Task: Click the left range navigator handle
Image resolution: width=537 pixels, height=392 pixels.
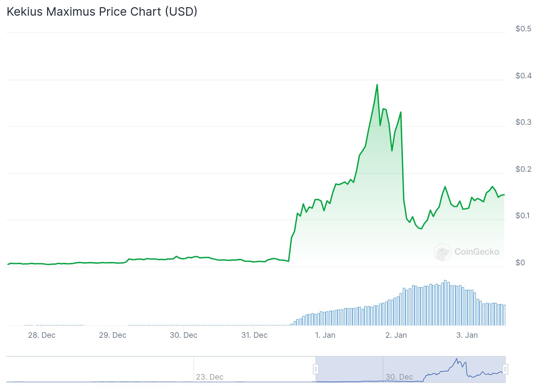Action: [316, 369]
